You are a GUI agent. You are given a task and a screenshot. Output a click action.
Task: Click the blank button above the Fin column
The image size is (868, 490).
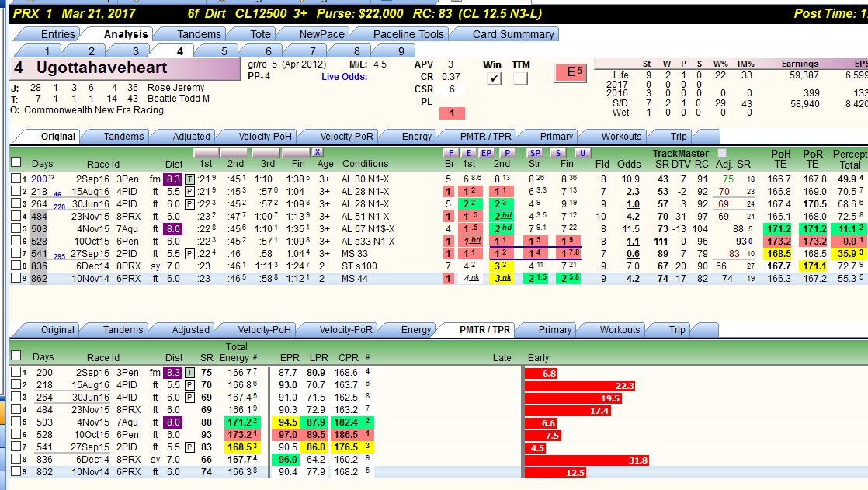[x=296, y=153]
